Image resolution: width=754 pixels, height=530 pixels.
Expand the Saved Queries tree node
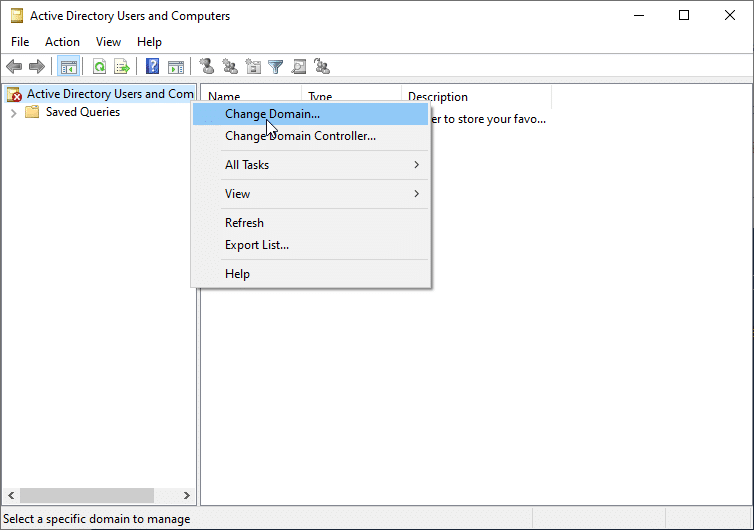tap(13, 112)
